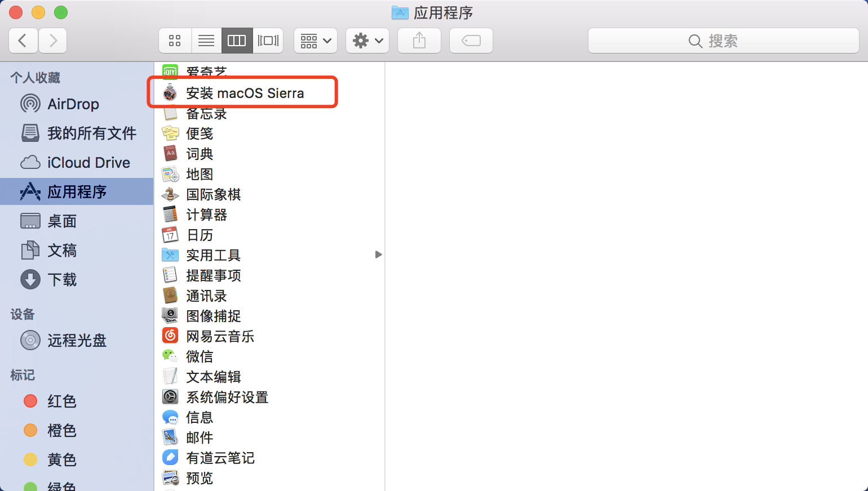Viewport: 868px width, 491px height.
Task: Select 桌面 in sidebar
Action: [x=61, y=221]
